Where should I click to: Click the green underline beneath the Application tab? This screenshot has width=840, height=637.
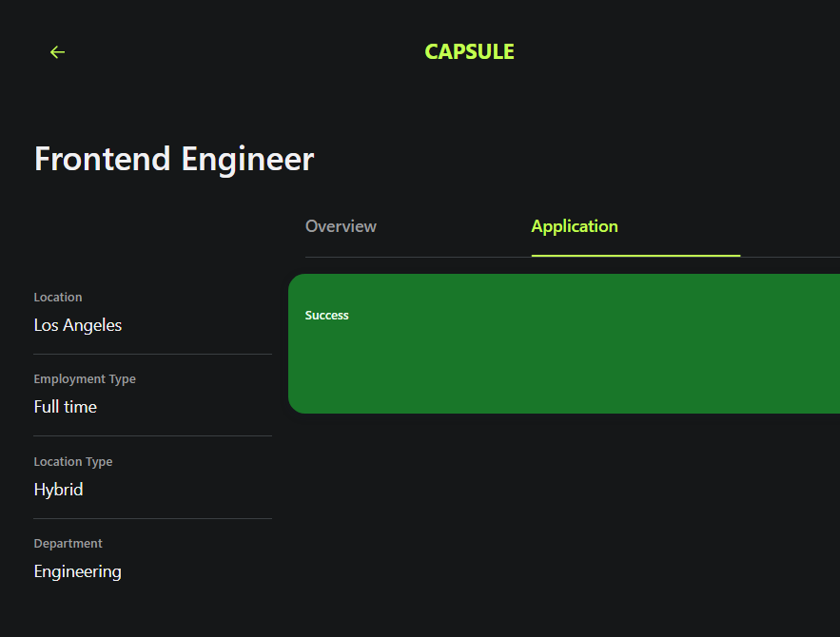pyautogui.click(x=635, y=256)
